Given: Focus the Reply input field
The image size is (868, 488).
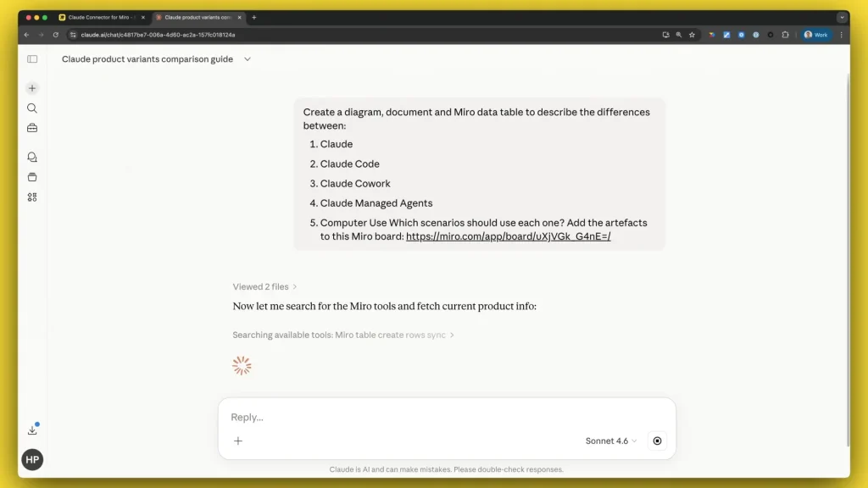Looking at the screenshot, I should [x=447, y=417].
